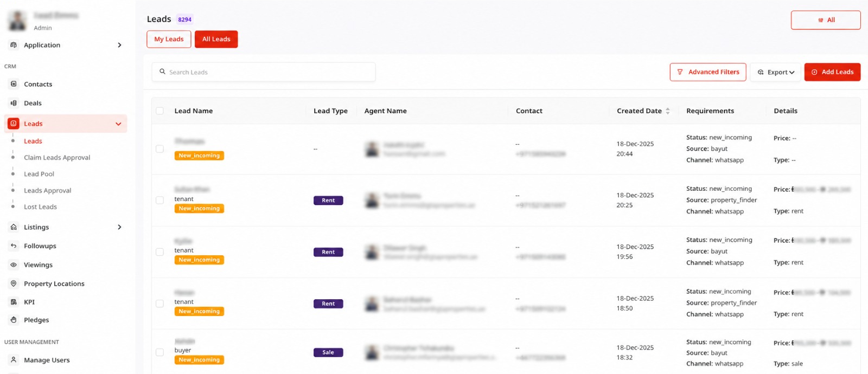The image size is (868, 374).
Task: Click the Add Leads button
Action: 832,72
